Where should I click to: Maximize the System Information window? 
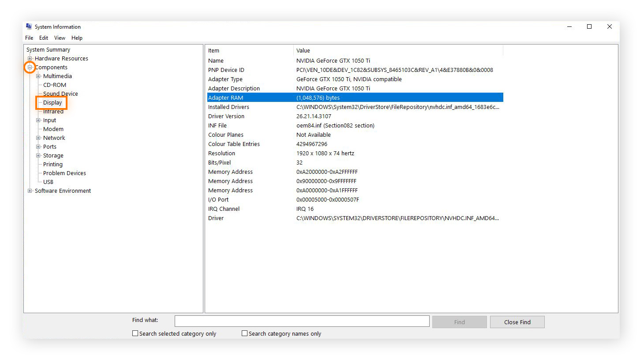pyautogui.click(x=589, y=26)
